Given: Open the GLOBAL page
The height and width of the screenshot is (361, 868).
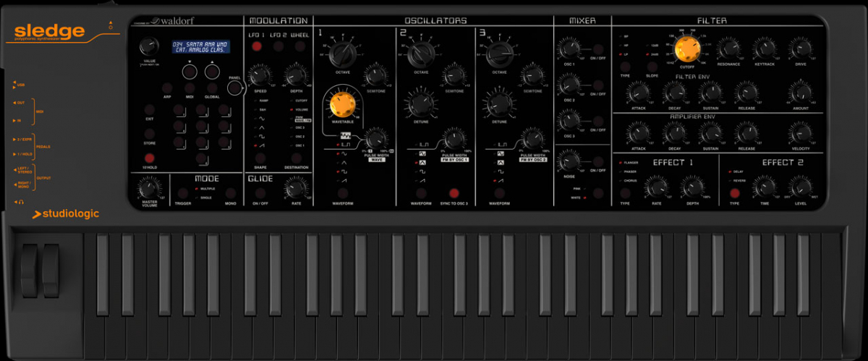Looking at the screenshot, I should pos(212,88).
